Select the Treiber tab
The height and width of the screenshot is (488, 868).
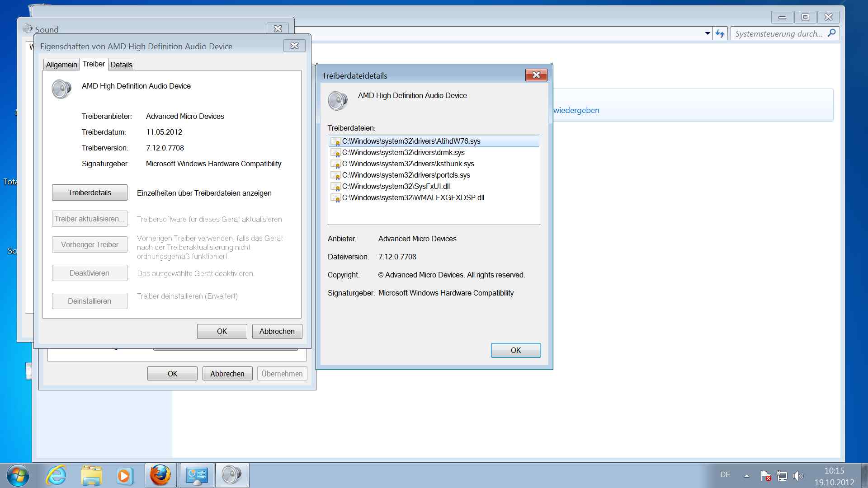click(94, 64)
